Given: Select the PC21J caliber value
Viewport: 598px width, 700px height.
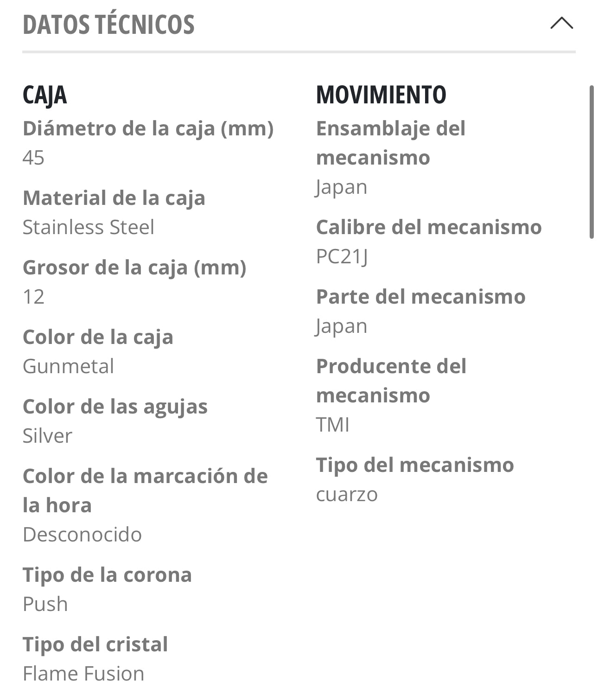Looking at the screenshot, I should pos(342,256).
